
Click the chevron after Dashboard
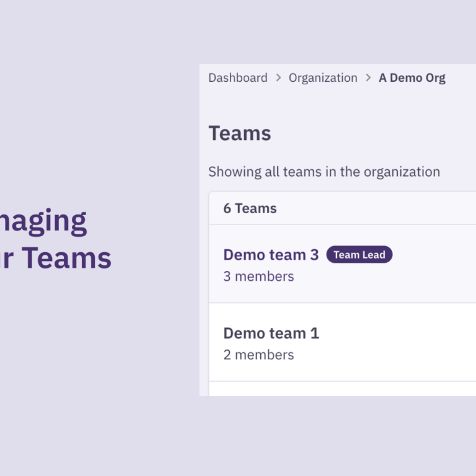(278, 78)
